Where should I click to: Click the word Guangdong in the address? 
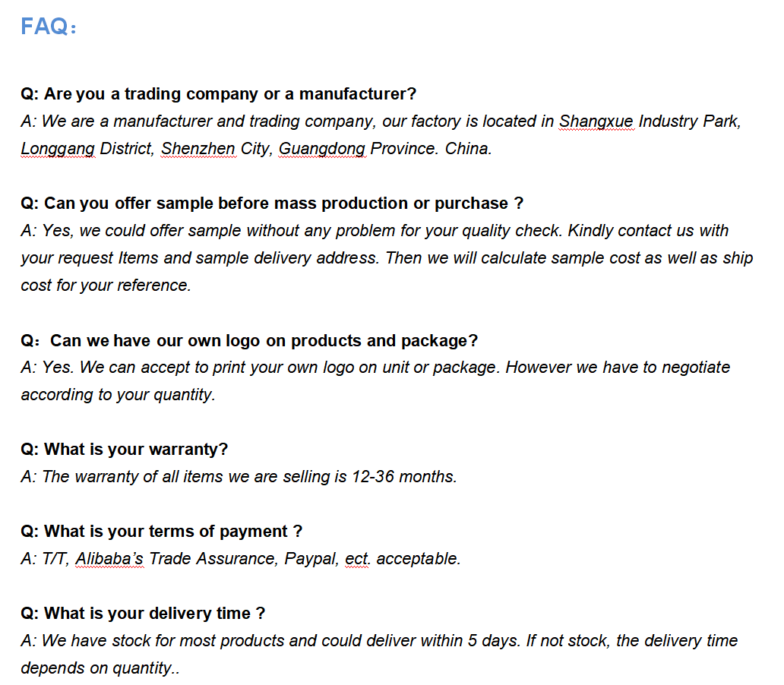[322, 149]
